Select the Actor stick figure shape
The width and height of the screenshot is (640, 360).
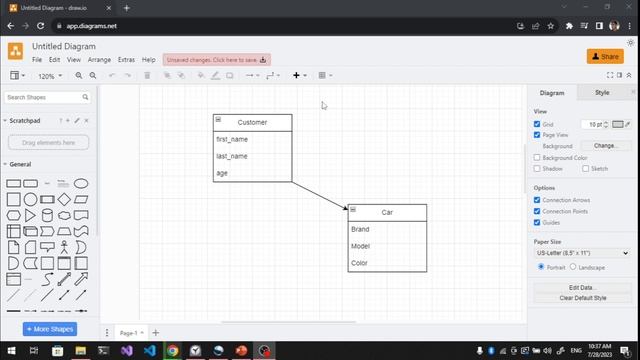click(64, 247)
